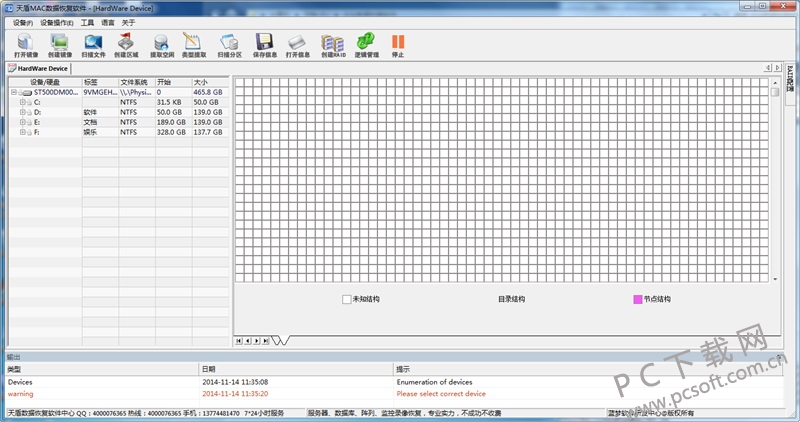Click the 创建镜像 (create image) toolbar icon

point(60,43)
